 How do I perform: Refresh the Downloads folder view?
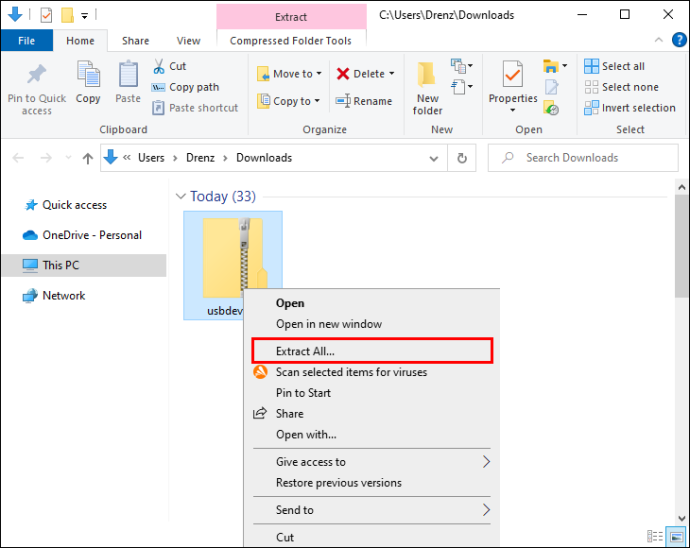[462, 158]
